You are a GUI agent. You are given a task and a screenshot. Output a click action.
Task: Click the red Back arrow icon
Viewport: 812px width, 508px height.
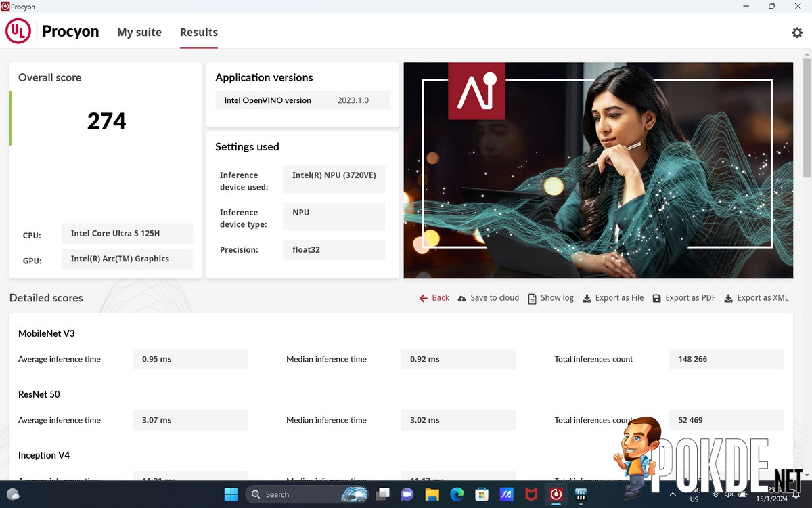[424, 298]
